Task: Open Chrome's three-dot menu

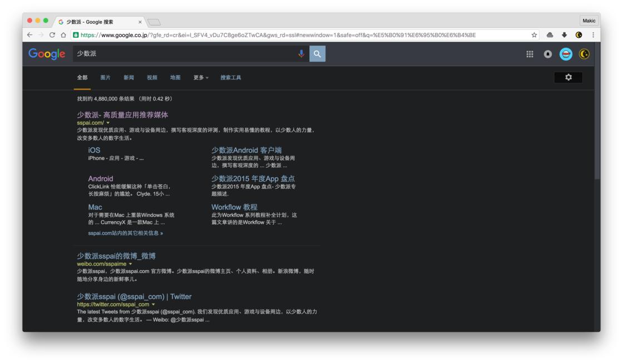Action: coord(593,35)
